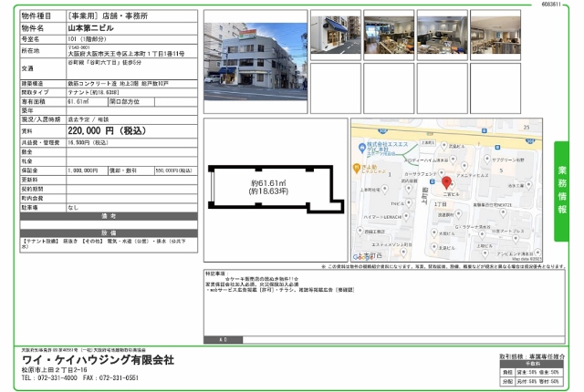
Task: Click the orange restaurant pin on the map
Action: tap(356, 168)
